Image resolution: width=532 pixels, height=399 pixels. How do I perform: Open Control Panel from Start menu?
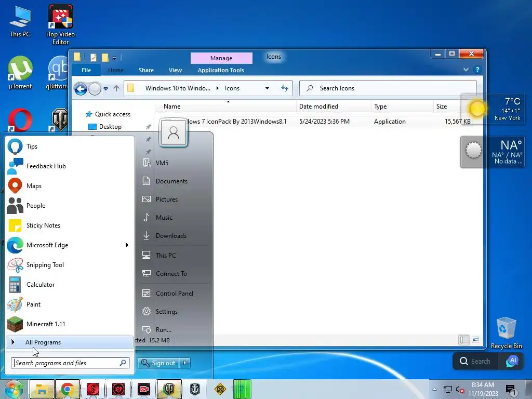[x=176, y=294]
